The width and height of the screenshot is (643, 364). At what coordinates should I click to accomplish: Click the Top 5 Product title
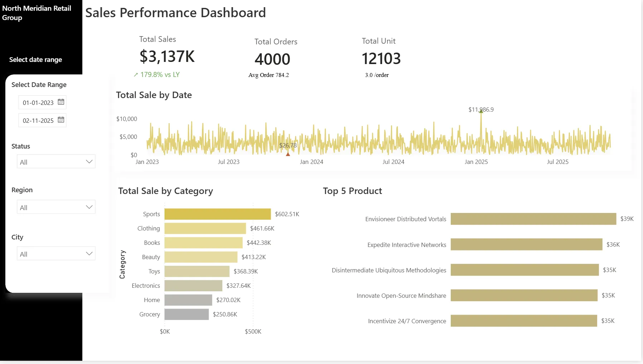[x=352, y=191]
